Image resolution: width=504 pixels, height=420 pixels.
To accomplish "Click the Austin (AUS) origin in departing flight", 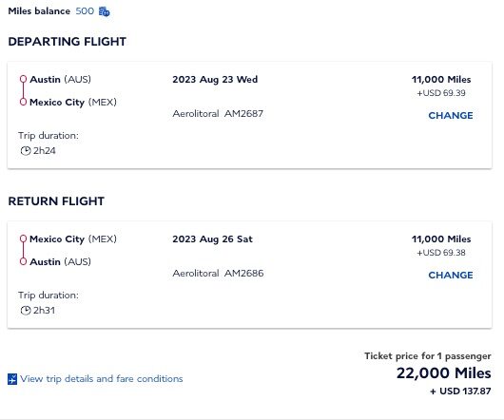I will click(61, 79).
